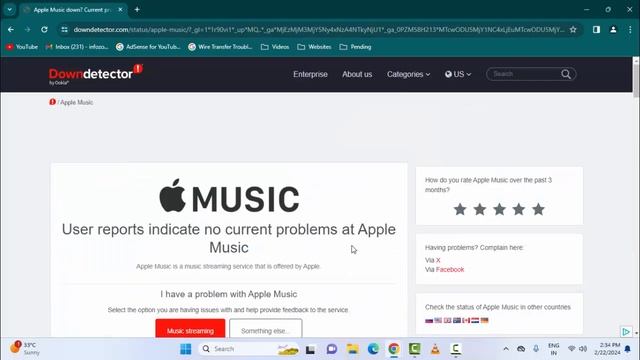Open File Explorer from taskbar

click(x=353, y=349)
